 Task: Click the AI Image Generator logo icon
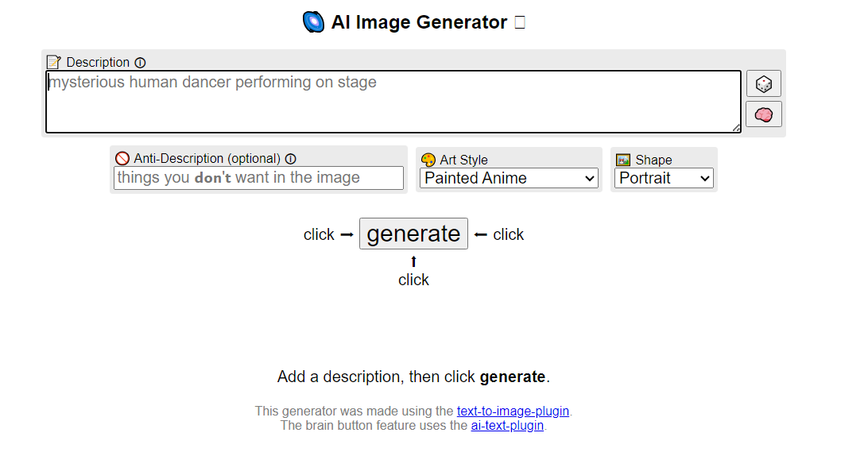(314, 22)
